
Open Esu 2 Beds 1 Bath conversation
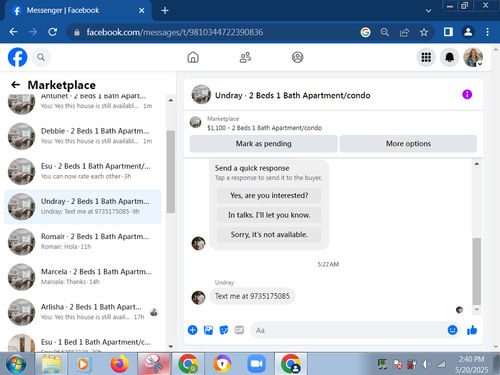pyautogui.click(x=83, y=171)
